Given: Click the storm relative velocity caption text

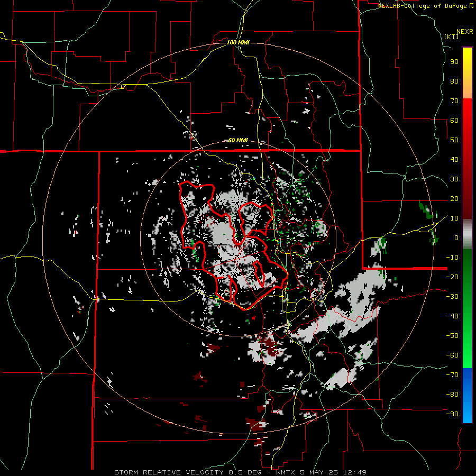Looking at the screenshot, I should 240,472.
